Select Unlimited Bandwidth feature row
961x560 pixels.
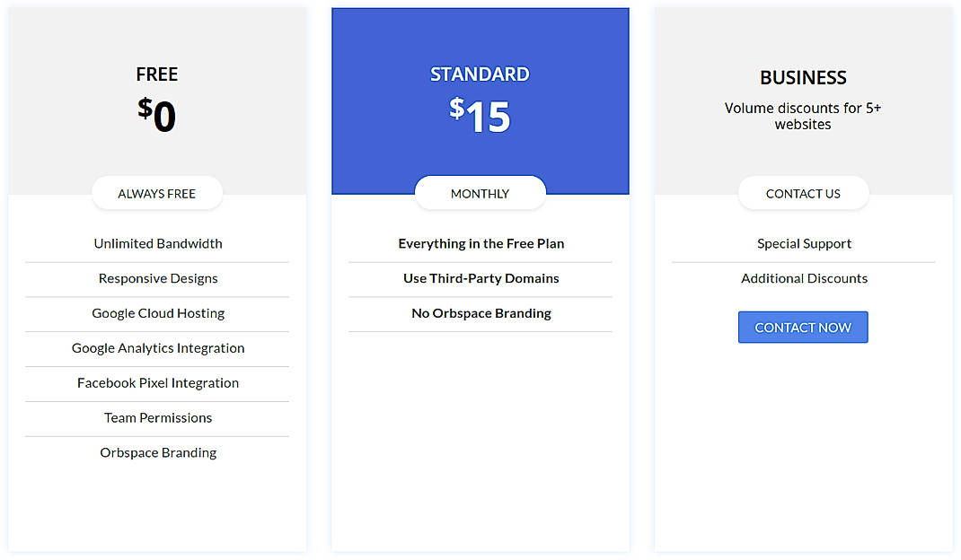pos(158,243)
